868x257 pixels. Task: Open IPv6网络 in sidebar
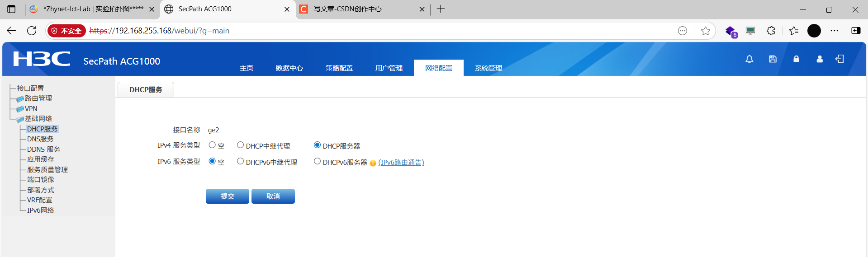(x=41, y=210)
